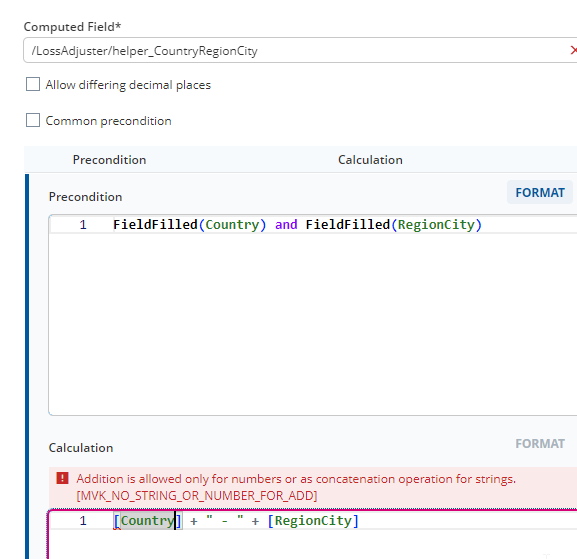Click the greyed FORMAT button beside Calculation
This screenshot has width=577, height=559.
pyautogui.click(x=540, y=444)
